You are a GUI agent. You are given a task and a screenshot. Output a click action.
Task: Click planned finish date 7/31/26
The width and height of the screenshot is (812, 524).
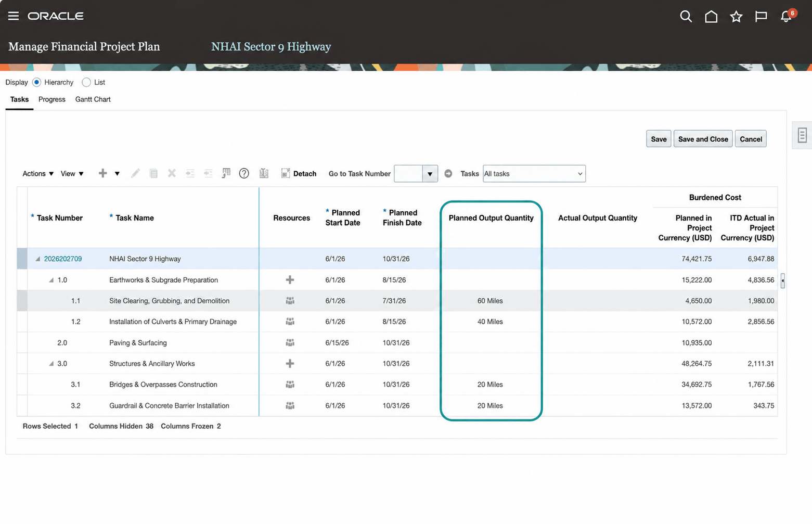pos(394,301)
